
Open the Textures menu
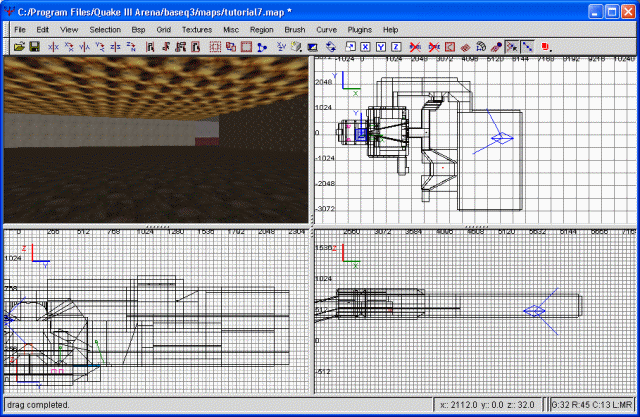coord(197,29)
